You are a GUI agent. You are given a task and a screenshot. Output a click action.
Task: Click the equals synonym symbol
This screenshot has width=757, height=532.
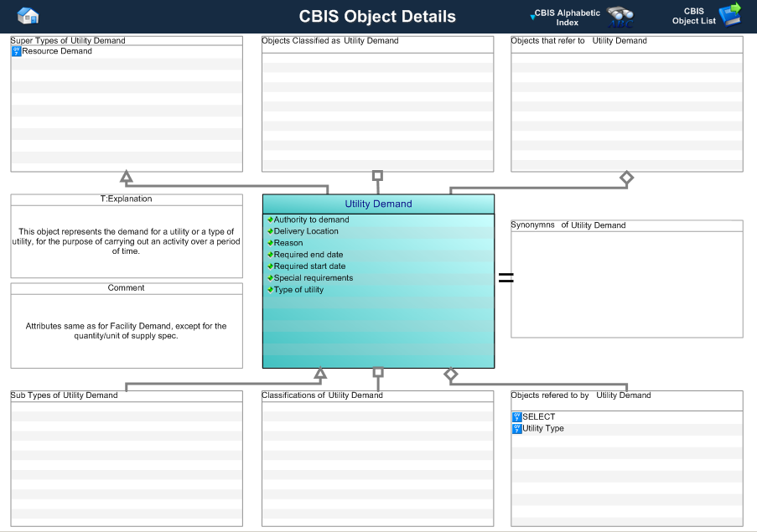click(506, 277)
